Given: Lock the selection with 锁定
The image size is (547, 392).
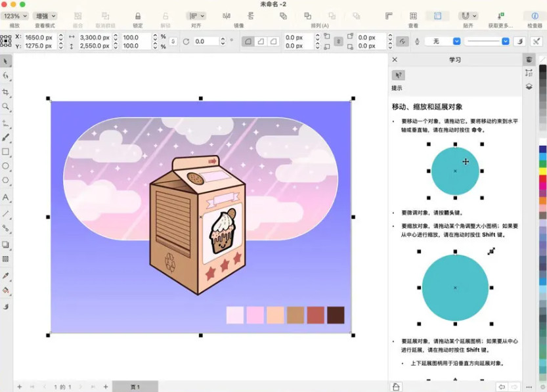Looking at the screenshot, I should (x=138, y=17).
